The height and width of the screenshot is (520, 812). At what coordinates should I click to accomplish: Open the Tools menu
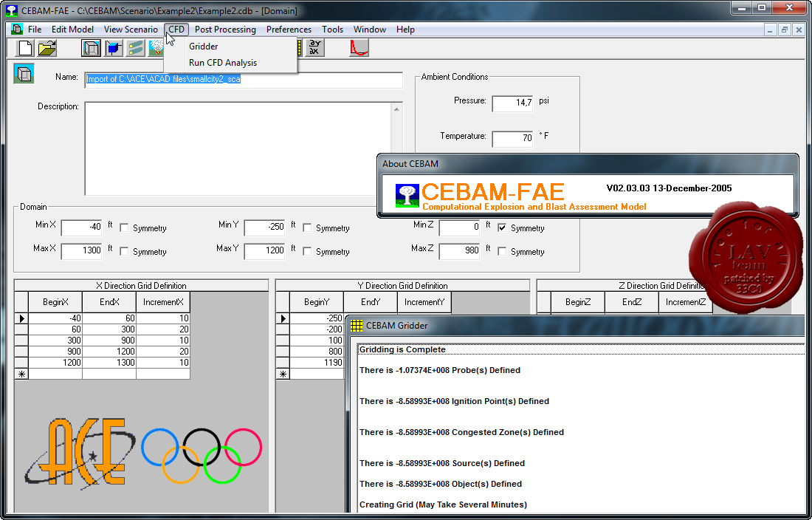click(332, 30)
